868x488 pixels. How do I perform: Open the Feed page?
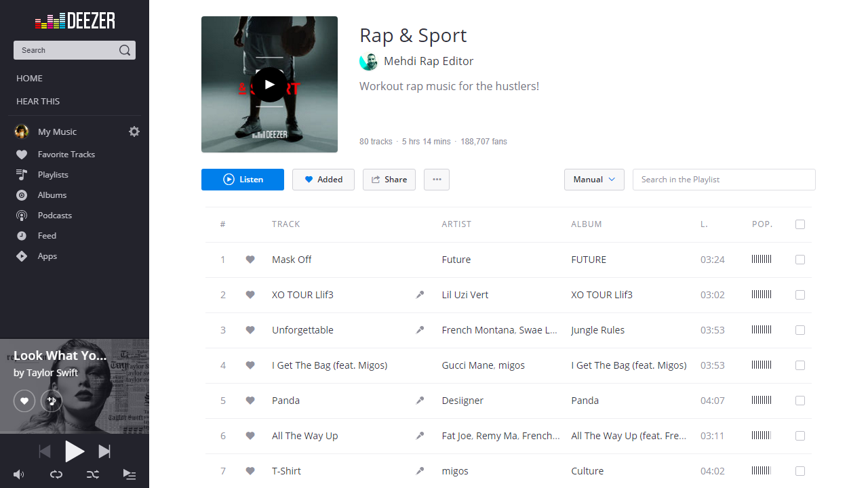[x=45, y=235]
